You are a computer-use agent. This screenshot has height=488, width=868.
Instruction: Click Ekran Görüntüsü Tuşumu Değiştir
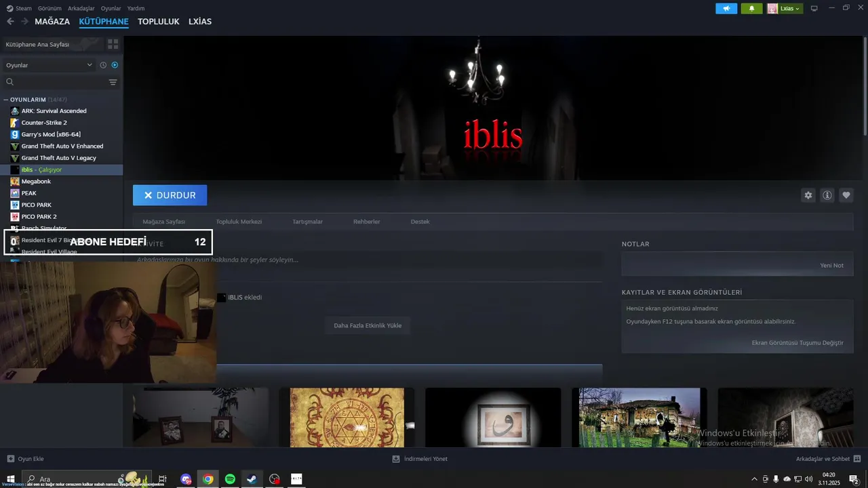[797, 343]
